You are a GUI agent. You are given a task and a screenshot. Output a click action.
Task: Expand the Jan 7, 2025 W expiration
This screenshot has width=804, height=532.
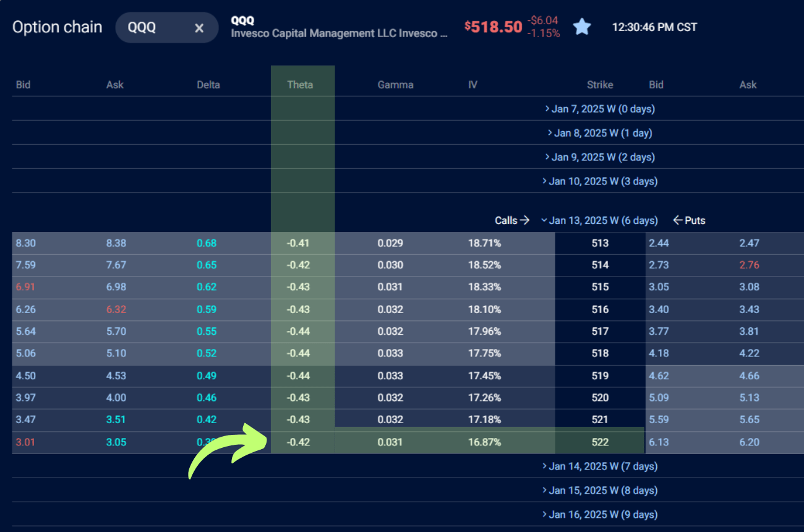click(600, 109)
